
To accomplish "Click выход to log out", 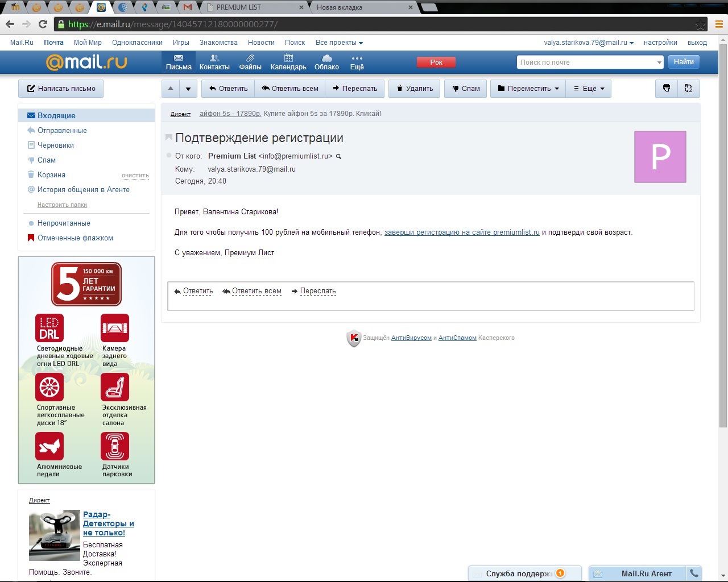I will (697, 43).
